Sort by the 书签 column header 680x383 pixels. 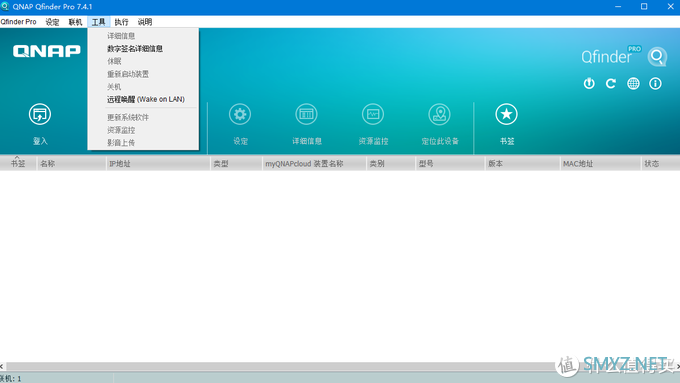[18, 164]
